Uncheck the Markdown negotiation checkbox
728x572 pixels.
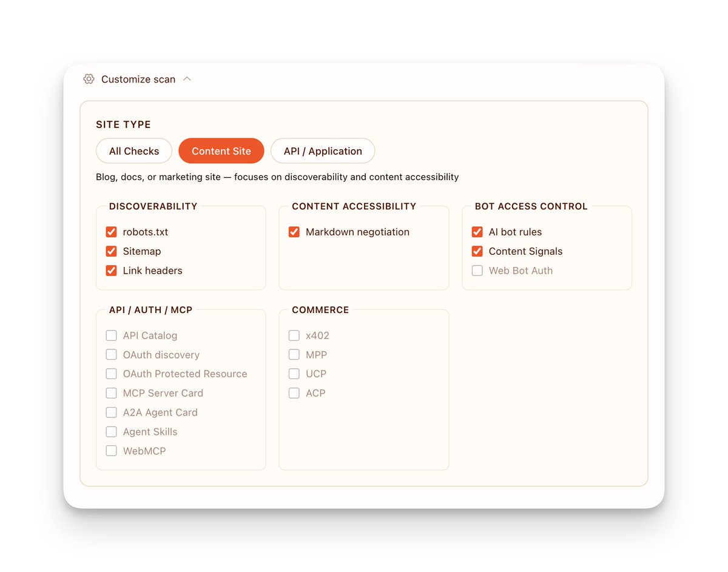click(294, 232)
